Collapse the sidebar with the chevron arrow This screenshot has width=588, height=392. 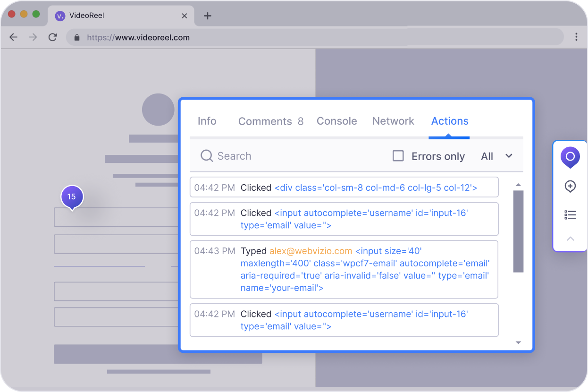point(570,239)
